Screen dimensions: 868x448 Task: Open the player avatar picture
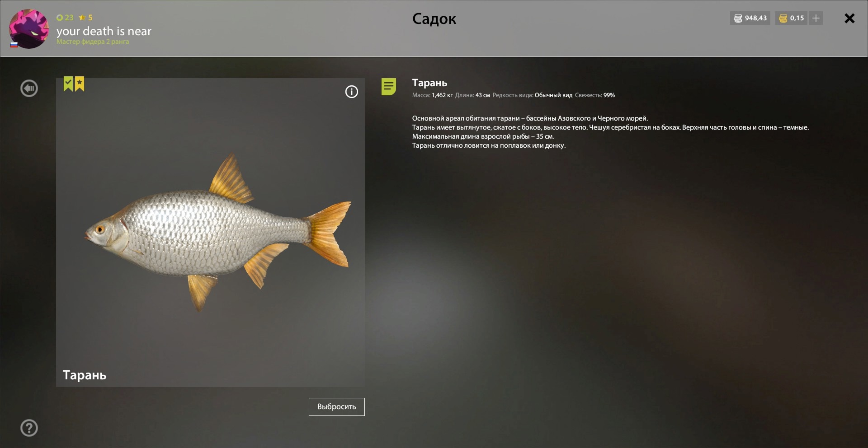[29, 29]
